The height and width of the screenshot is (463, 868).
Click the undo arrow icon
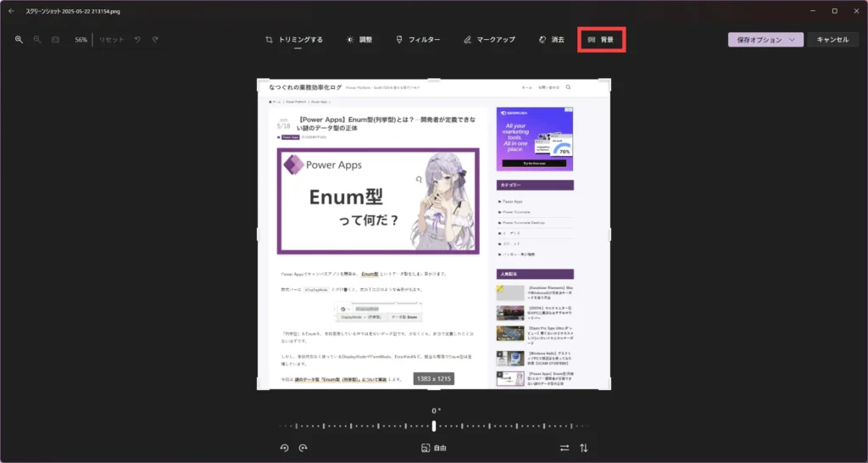137,40
